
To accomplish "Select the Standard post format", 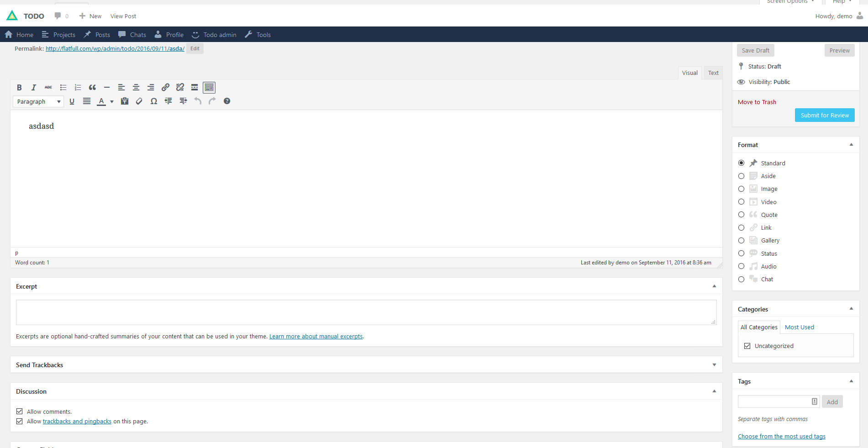I will 741,163.
